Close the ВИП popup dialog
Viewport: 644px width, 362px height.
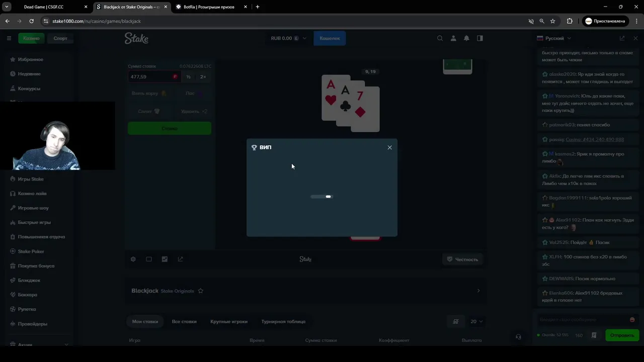coord(389,147)
